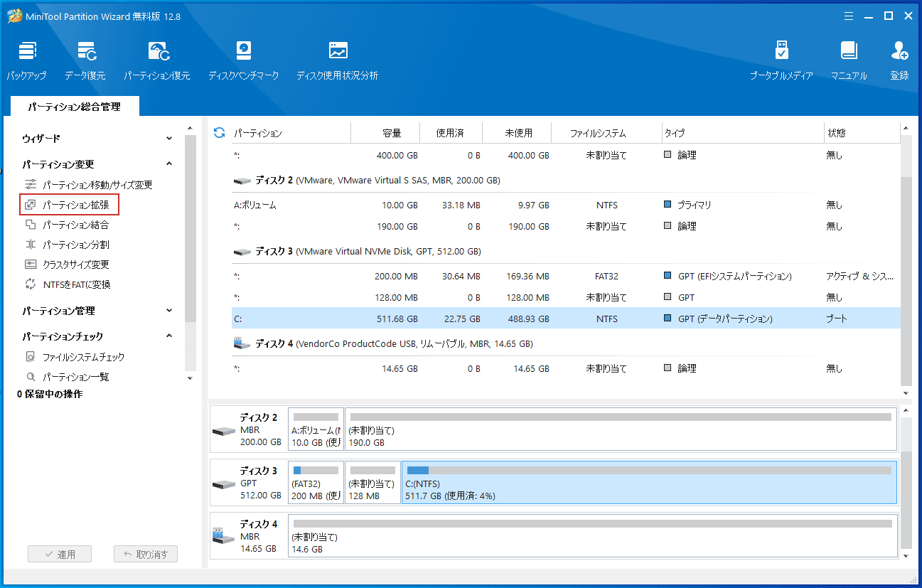
Task: Choose パーティション結合 merge partition
Action: [x=67, y=225]
